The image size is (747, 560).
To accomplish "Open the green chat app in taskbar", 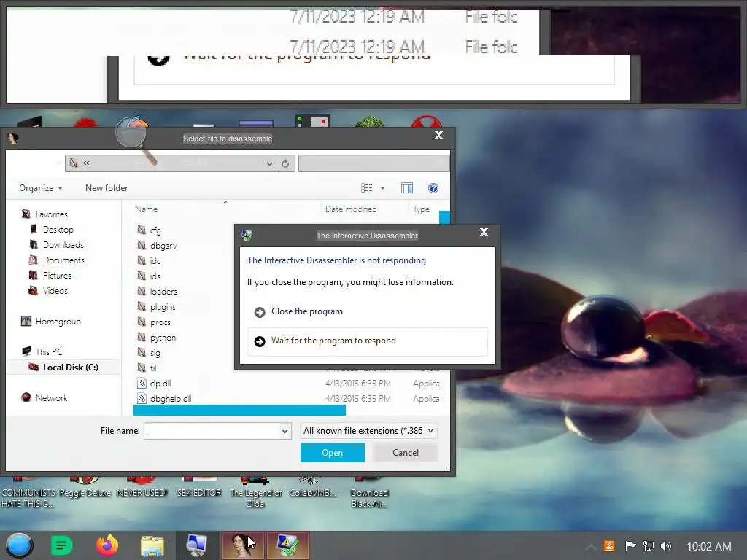I will 61,545.
